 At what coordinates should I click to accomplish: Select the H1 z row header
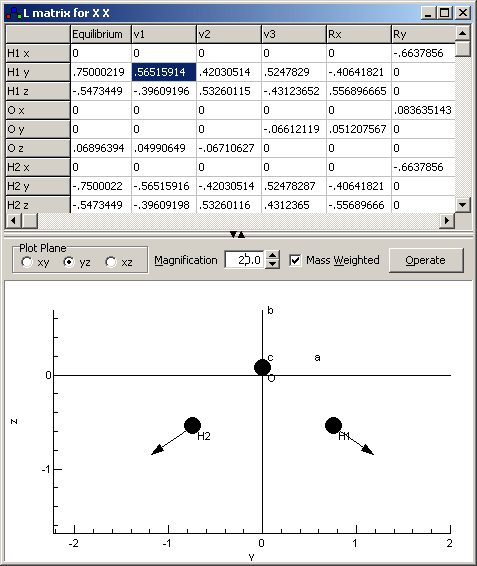point(38,91)
